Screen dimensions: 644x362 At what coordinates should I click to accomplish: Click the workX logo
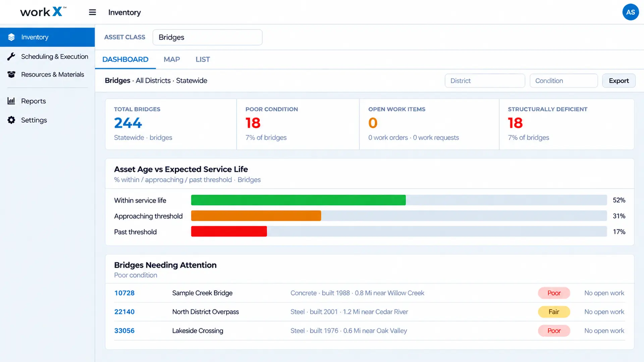pyautogui.click(x=43, y=12)
